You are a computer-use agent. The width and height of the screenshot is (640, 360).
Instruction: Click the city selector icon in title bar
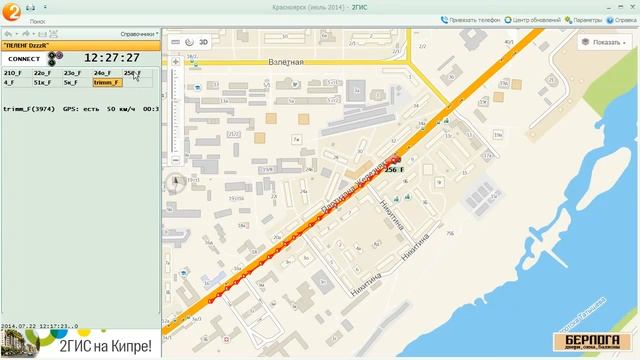pyautogui.click(x=31, y=8)
